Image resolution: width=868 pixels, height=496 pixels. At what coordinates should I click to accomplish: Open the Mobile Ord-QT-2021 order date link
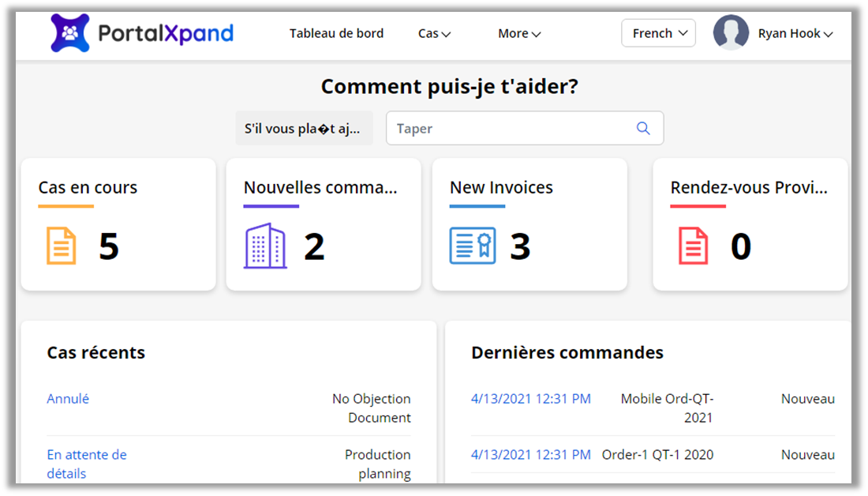[x=530, y=399]
